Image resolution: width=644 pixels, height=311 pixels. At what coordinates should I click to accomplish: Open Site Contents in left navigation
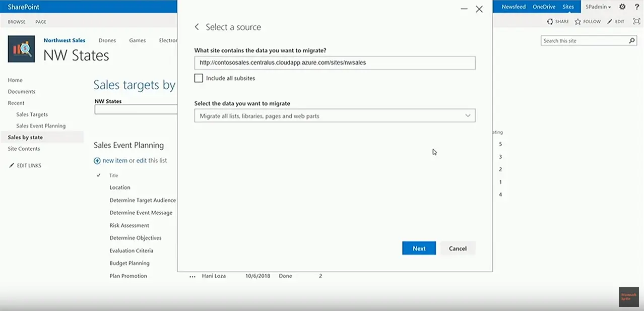[x=24, y=149]
